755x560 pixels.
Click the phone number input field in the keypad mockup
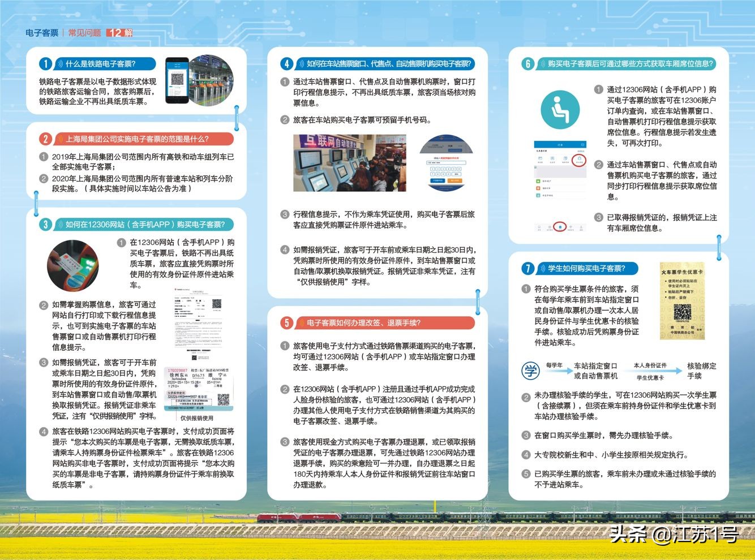tap(446, 162)
